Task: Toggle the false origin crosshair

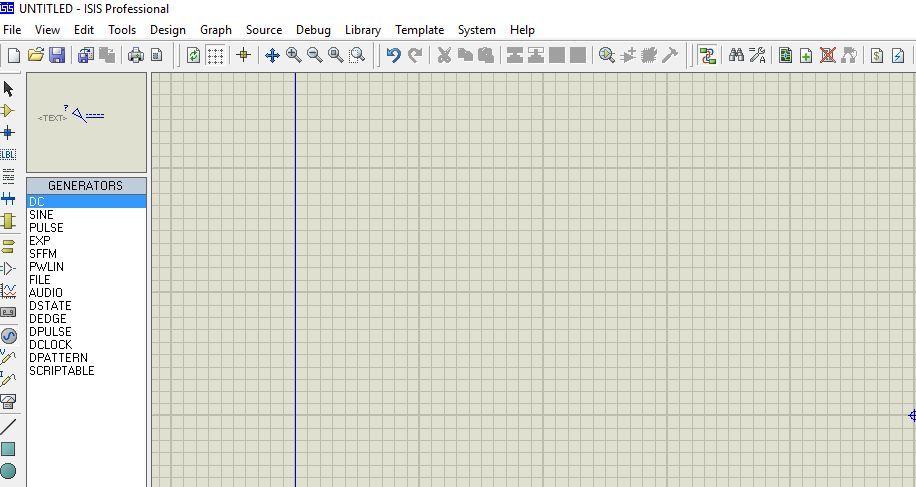Action: 244,55
